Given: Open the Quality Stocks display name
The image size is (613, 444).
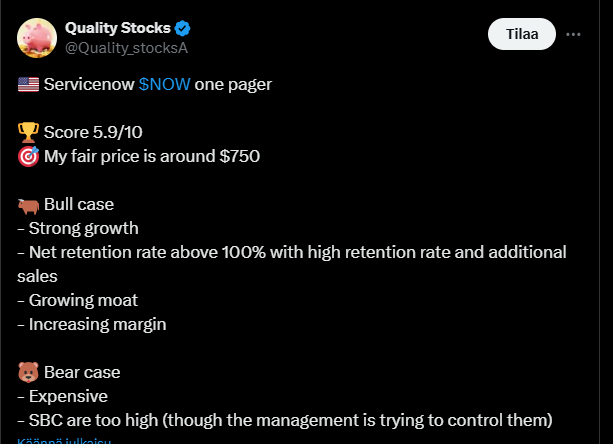Looking at the screenshot, I should click(x=117, y=27).
